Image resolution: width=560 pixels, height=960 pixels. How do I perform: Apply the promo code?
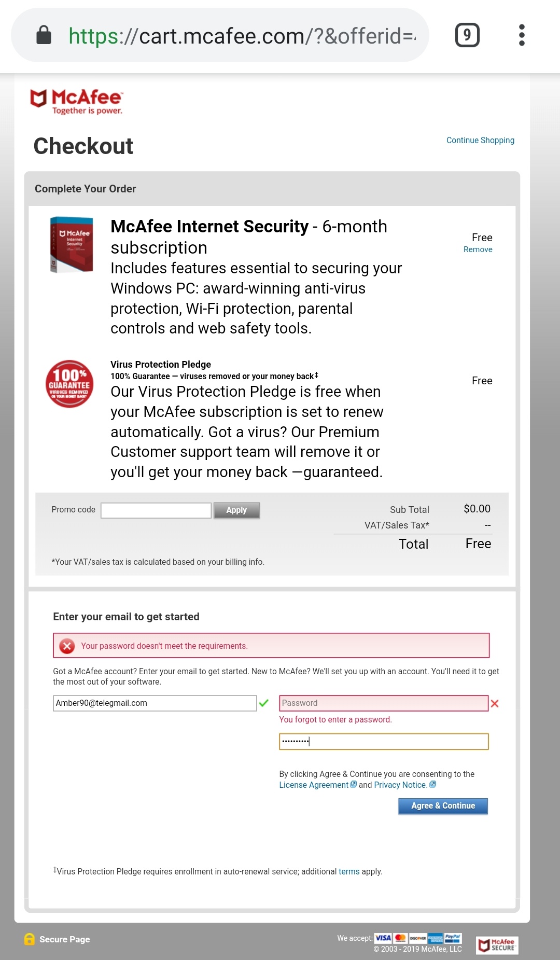point(236,510)
